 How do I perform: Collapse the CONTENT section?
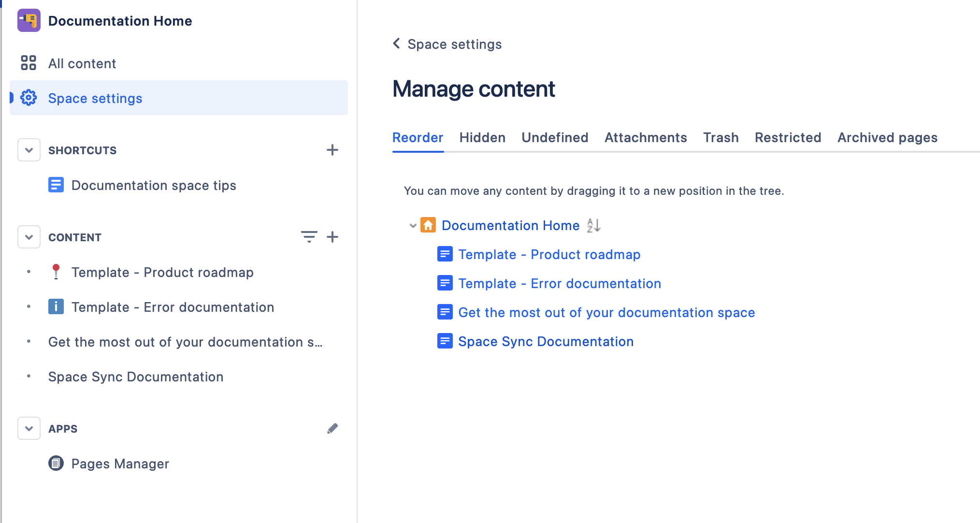(29, 237)
